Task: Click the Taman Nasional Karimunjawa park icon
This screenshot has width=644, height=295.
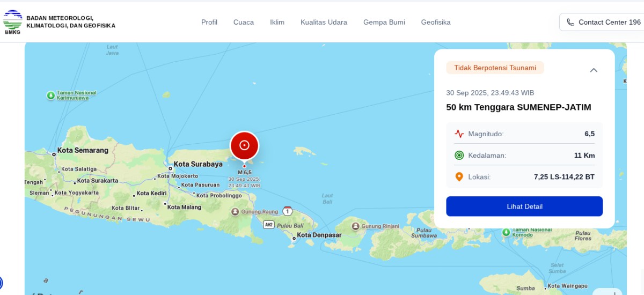Action: coord(51,95)
